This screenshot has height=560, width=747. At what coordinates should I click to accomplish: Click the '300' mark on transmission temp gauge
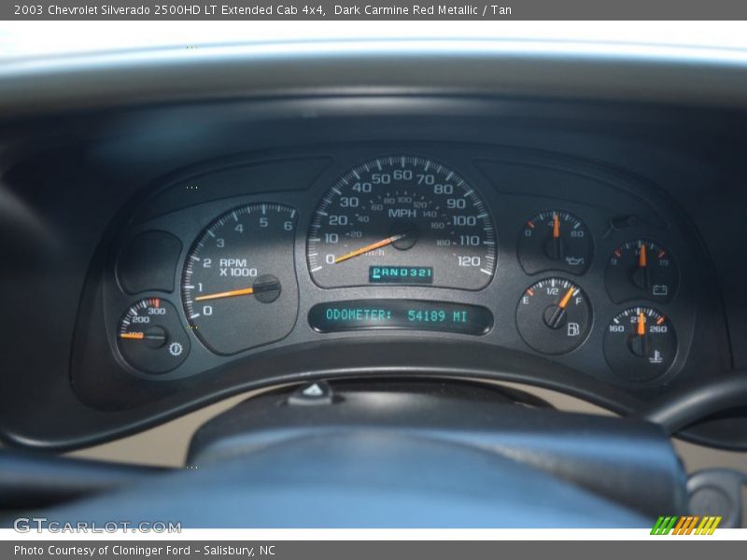pyautogui.click(x=157, y=311)
